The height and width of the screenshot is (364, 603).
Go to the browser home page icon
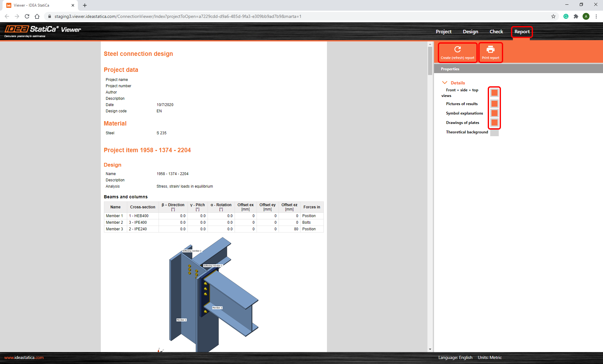tap(37, 16)
